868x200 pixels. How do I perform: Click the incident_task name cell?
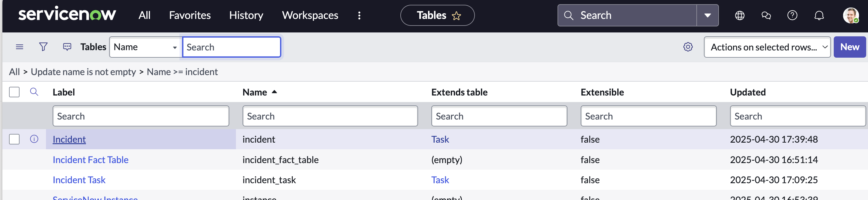(269, 180)
